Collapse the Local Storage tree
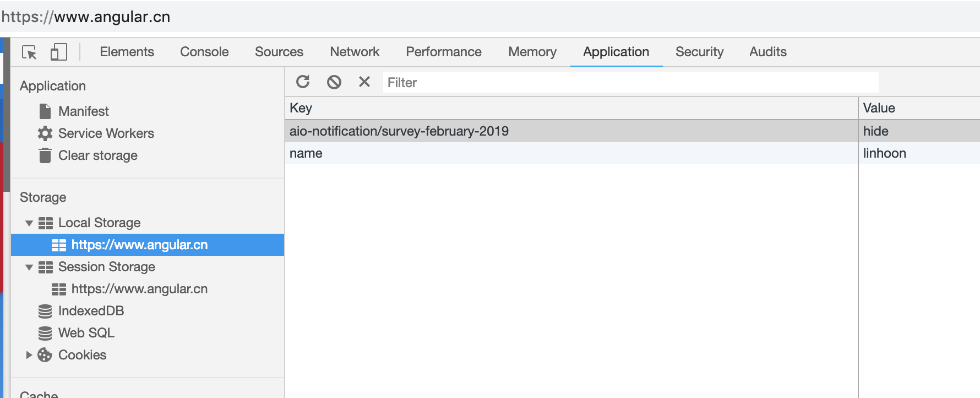 (x=29, y=223)
